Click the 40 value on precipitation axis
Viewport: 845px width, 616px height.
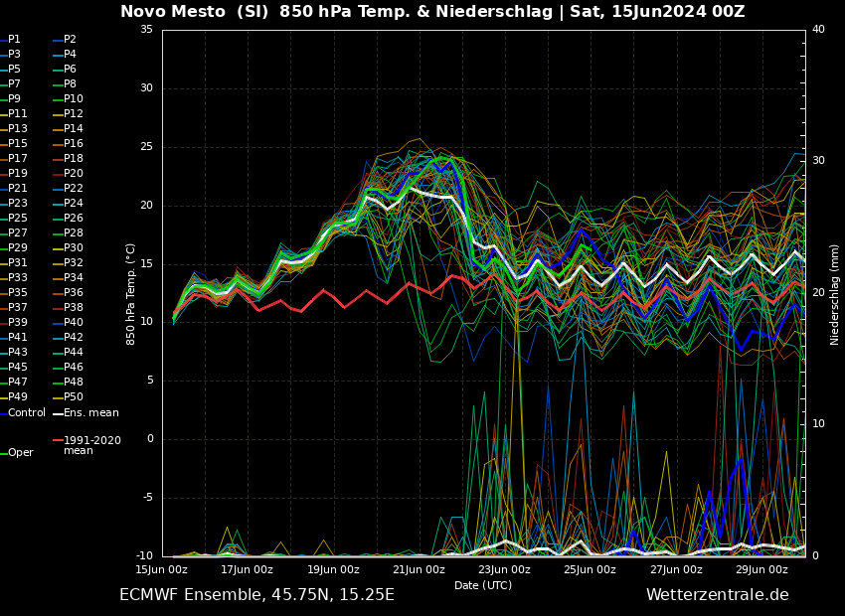[x=818, y=30]
